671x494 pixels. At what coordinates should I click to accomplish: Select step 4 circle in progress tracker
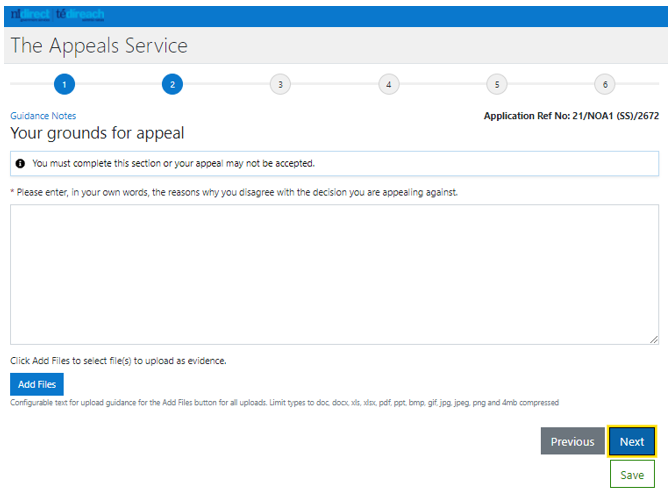tap(389, 84)
